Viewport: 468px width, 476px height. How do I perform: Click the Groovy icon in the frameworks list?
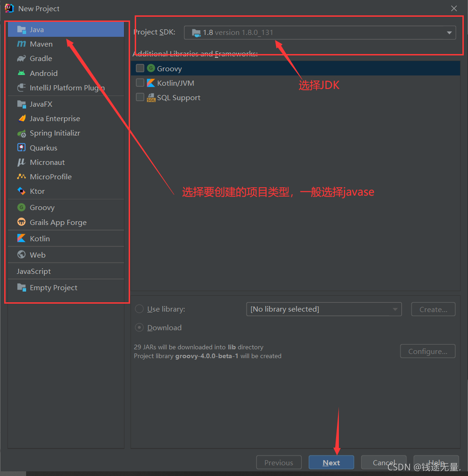[x=151, y=68]
